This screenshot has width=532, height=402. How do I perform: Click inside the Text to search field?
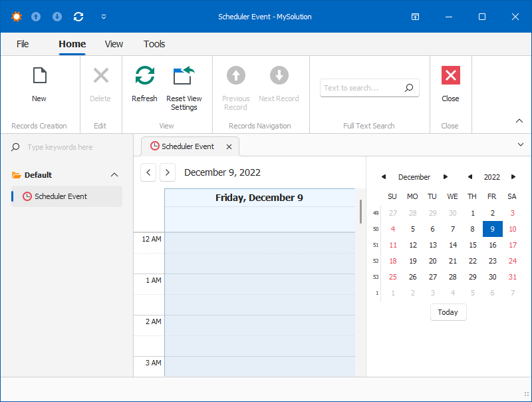[359, 87]
